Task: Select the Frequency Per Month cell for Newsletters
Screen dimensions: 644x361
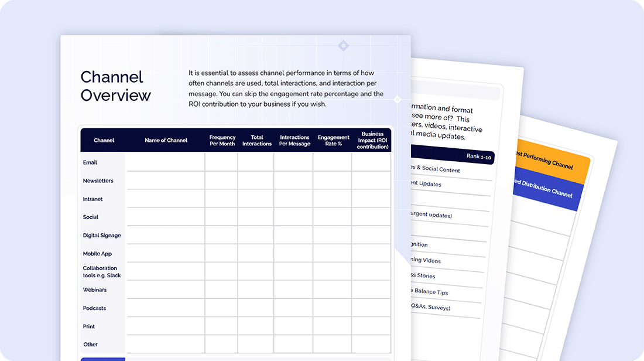Action: [x=221, y=180]
